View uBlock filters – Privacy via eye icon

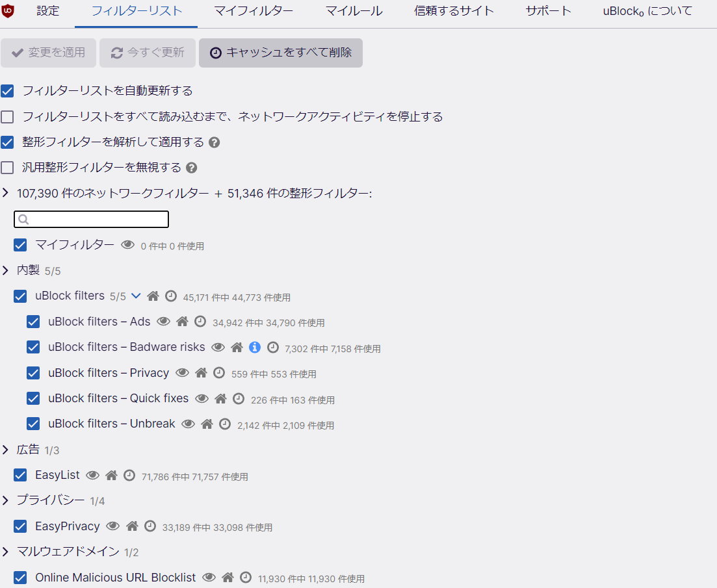click(183, 373)
